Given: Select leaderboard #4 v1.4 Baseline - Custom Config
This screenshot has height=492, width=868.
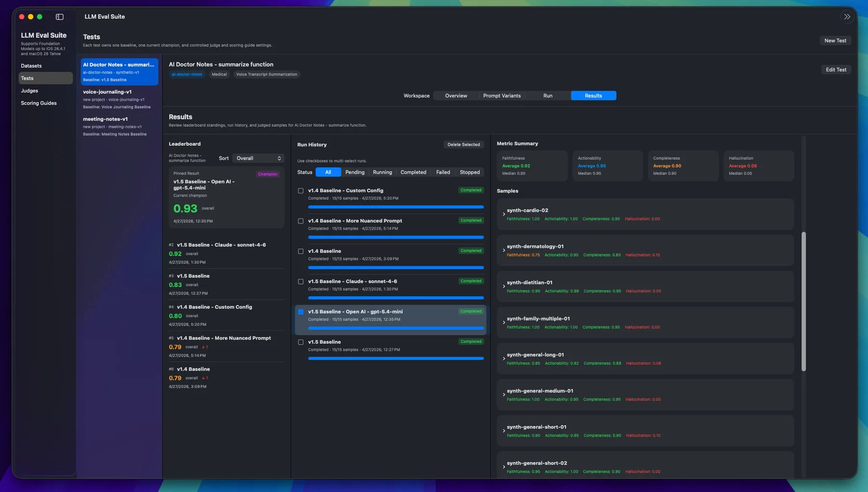Looking at the screenshot, I should click(x=227, y=315).
